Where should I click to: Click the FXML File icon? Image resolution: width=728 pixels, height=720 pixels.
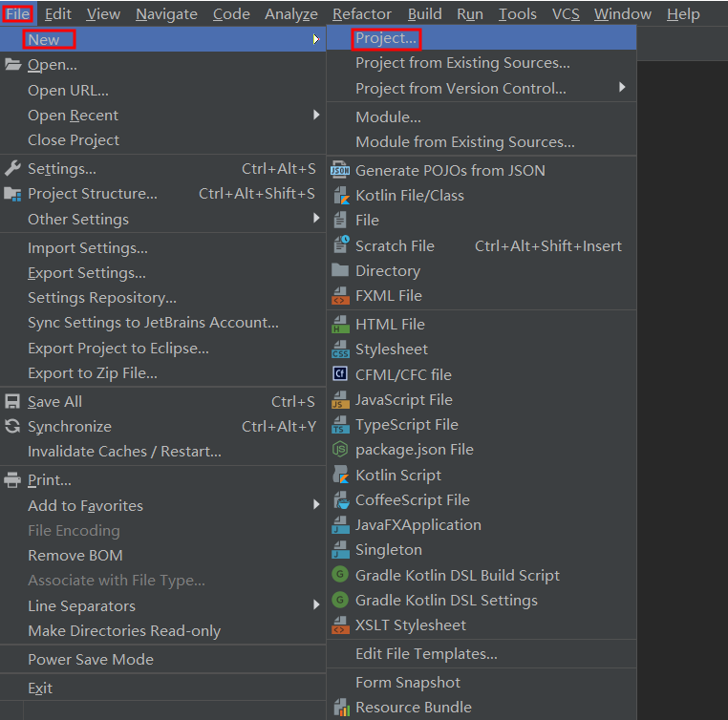pos(341,295)
